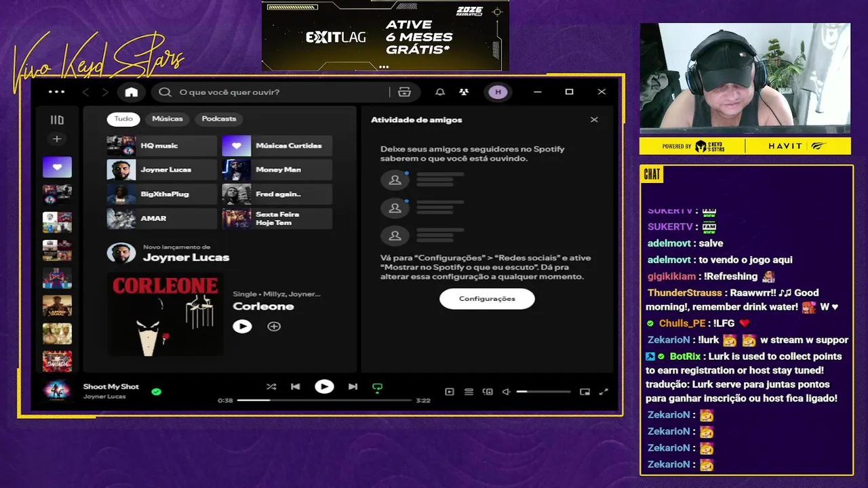This screenshot has width=868, height=488.
Task: Open the 'Money Man' shortcut
Action: (x=277, y=170)
